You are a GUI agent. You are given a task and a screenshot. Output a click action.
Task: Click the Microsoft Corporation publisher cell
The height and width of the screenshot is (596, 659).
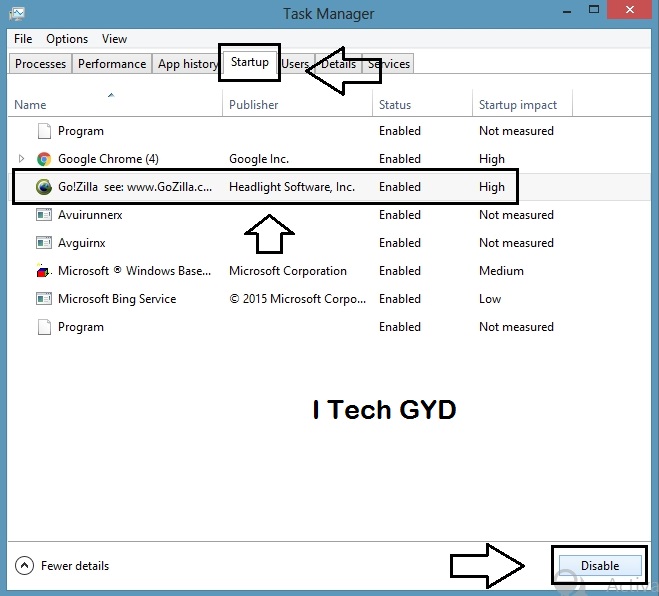tap(288, 271)
